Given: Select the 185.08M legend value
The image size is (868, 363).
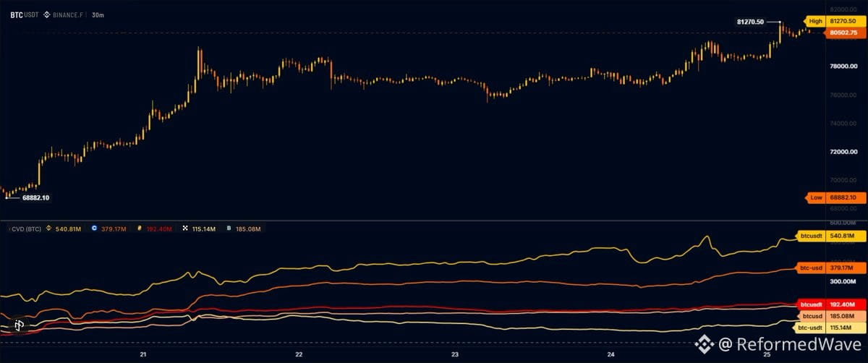Looking at the screenshot, I should (247, 229).
